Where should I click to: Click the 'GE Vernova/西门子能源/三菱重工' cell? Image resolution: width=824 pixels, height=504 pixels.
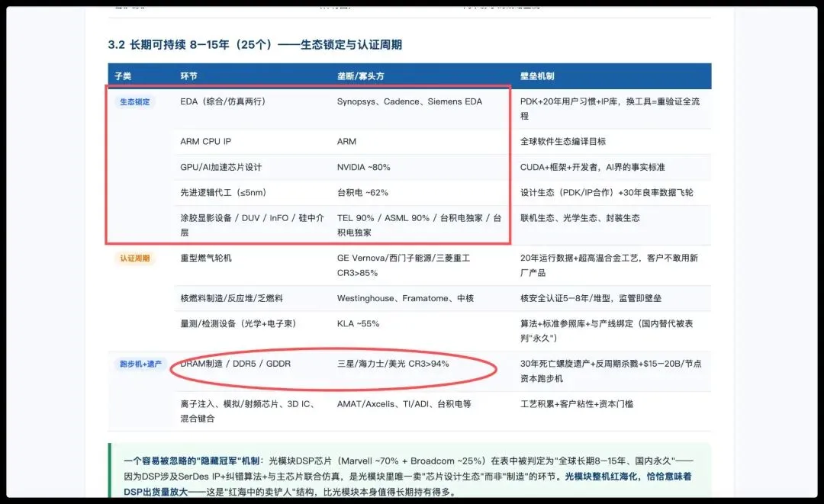click(404, 265)
